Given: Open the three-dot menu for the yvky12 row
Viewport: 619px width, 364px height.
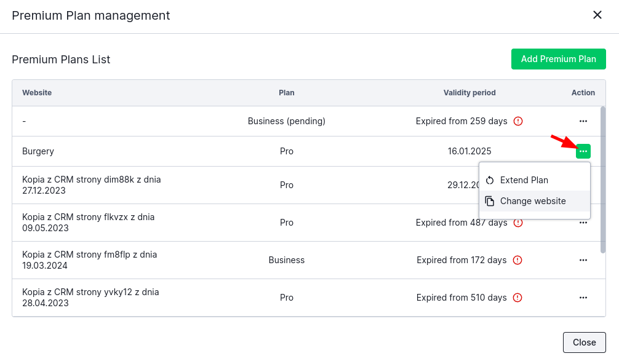Looking at the screenshot, I should 583,298.
